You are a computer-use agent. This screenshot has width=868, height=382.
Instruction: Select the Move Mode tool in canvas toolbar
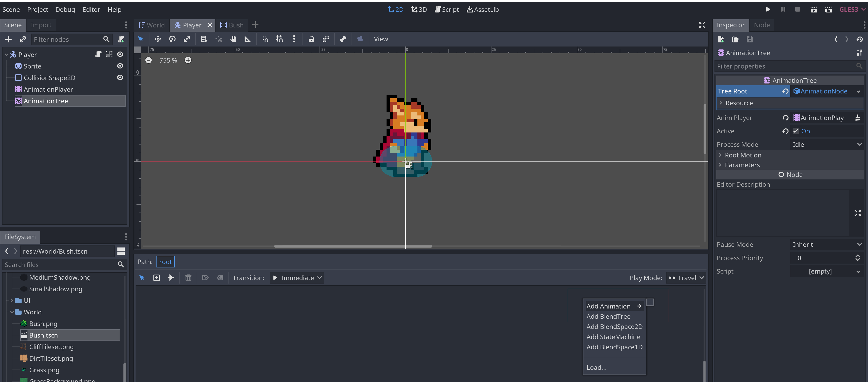(158, 39)
